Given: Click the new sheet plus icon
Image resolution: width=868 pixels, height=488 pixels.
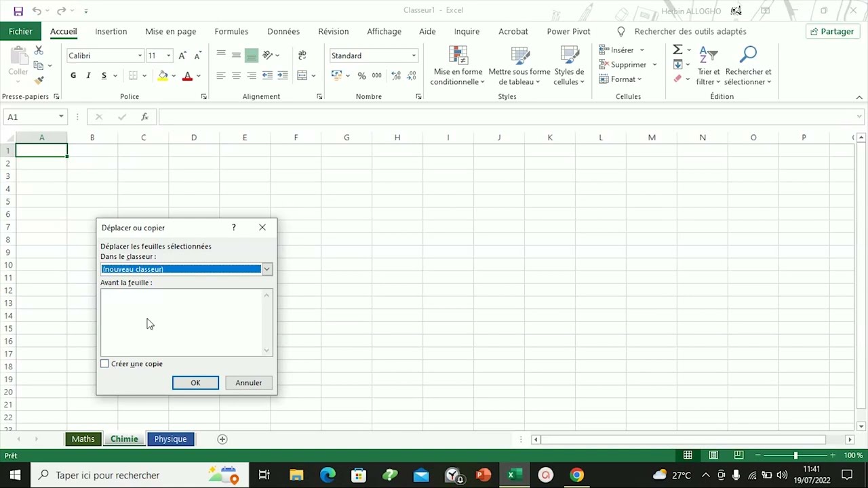Looking at the screenshot, I should coord(222,439).
